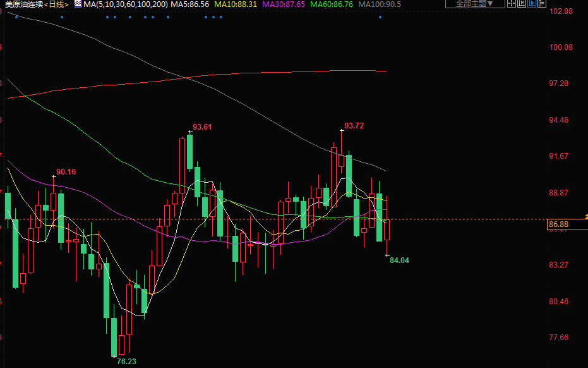Click the highlighted blue playback chart icon
This screenshot has width=588, height=368.
(532, 3)
